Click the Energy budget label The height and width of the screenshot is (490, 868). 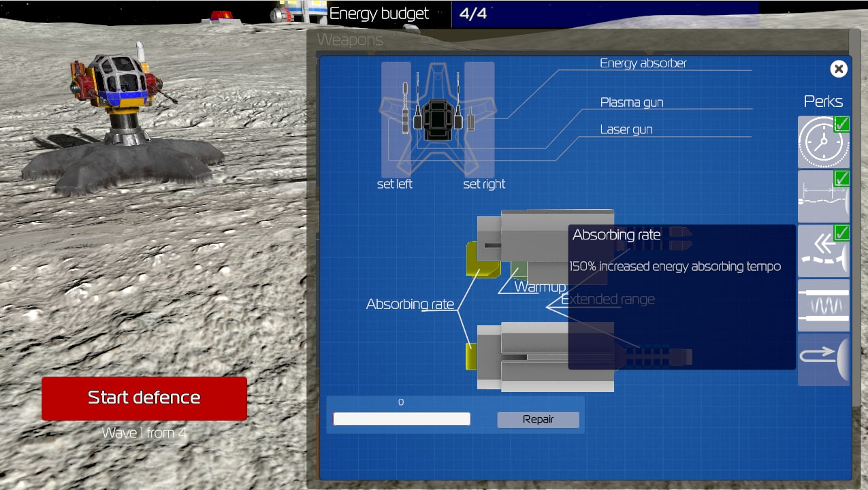(x=379, y=14)
